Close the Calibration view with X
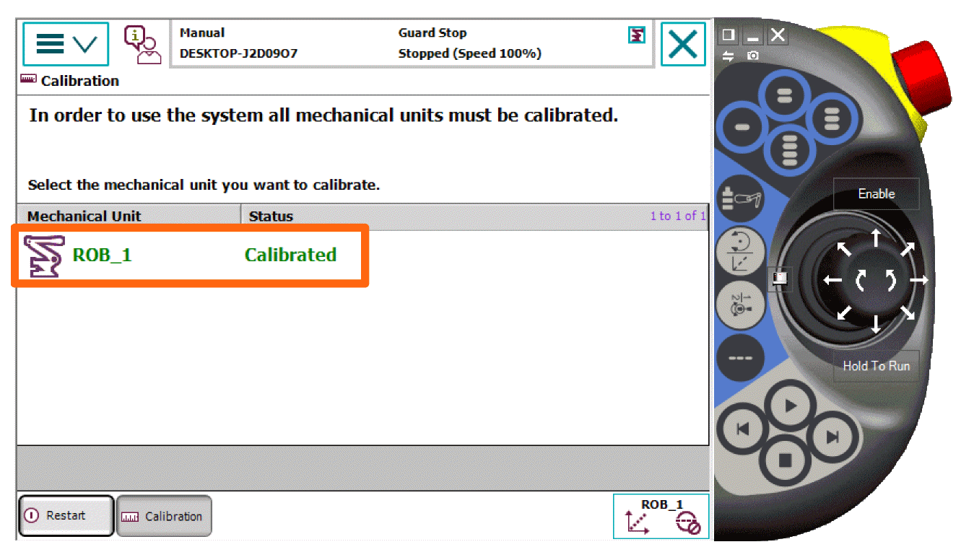The height and width of the screenshot is (560, 974). click(682, 45)
